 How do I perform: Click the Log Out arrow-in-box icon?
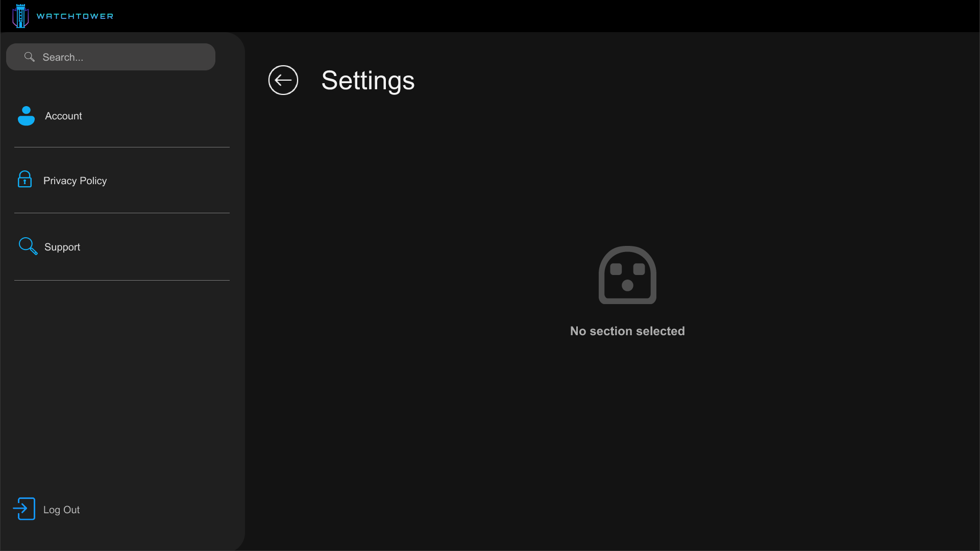[x=24, y=509]
